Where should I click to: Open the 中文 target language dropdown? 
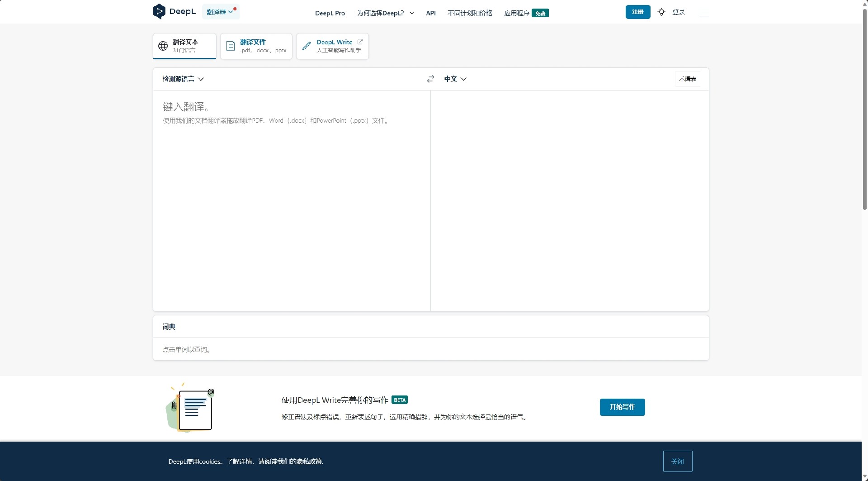pos(455,79)
